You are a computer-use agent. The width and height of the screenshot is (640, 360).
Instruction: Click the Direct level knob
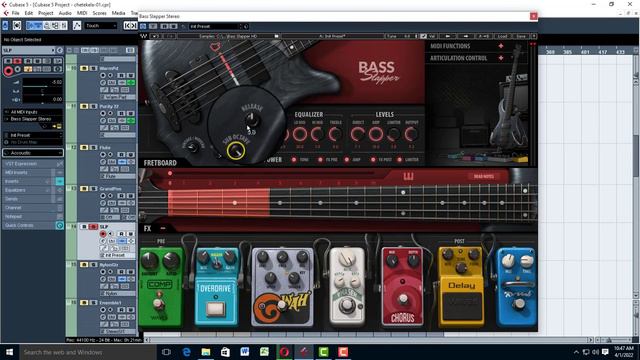pos(358,134)
